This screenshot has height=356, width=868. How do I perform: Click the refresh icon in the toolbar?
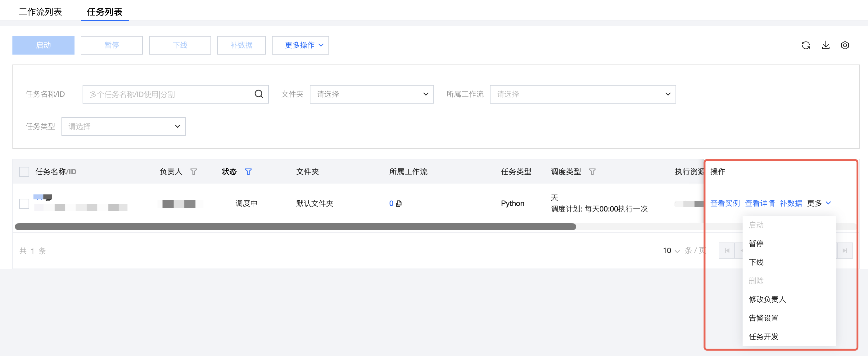coord(806,45)
